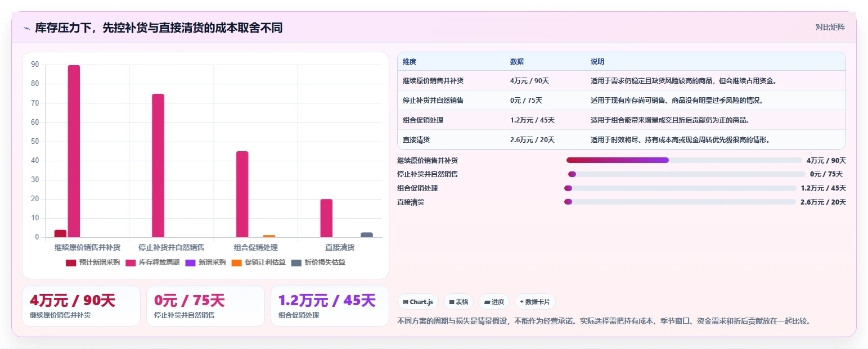Click the x-axis label 直接清货
Viewport: 868px width, 349px height.
tap(340, 247)
